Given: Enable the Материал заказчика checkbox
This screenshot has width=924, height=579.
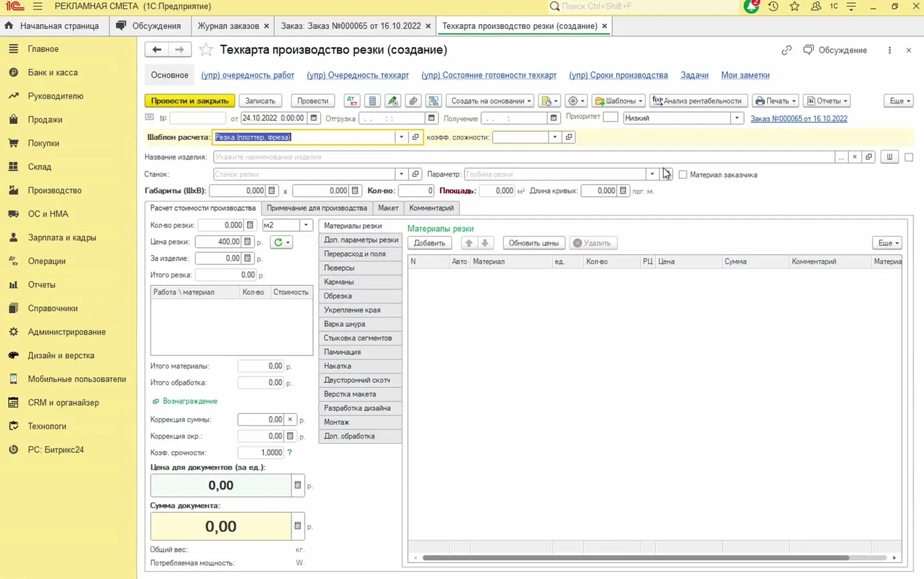Looking at the screenshot, I should [x=683, y=175].
